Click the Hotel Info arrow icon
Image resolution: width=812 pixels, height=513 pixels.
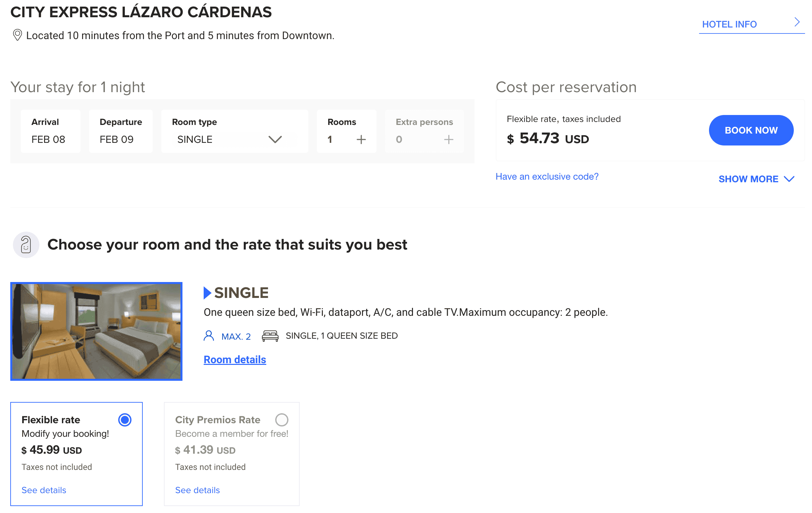pos(796,22)
